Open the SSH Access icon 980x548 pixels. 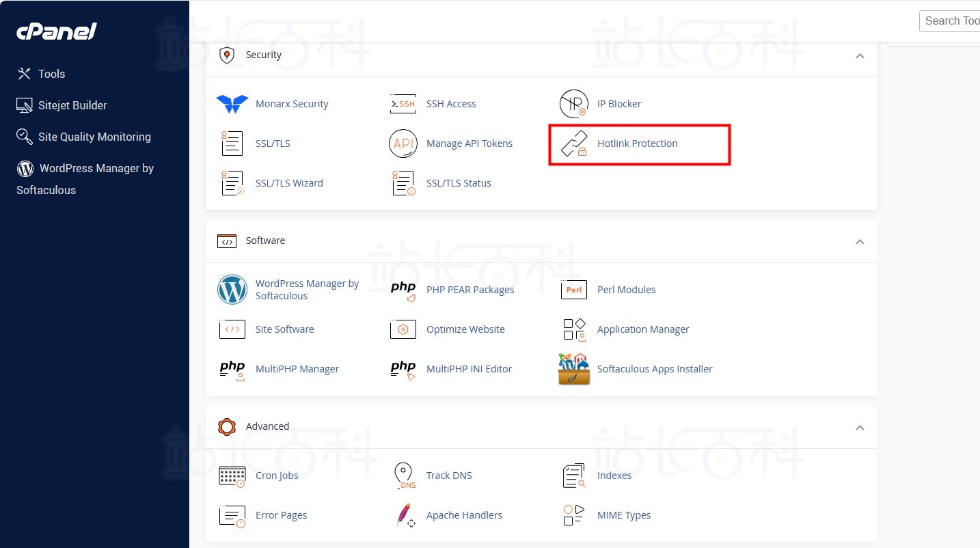[x=403, y=104]
